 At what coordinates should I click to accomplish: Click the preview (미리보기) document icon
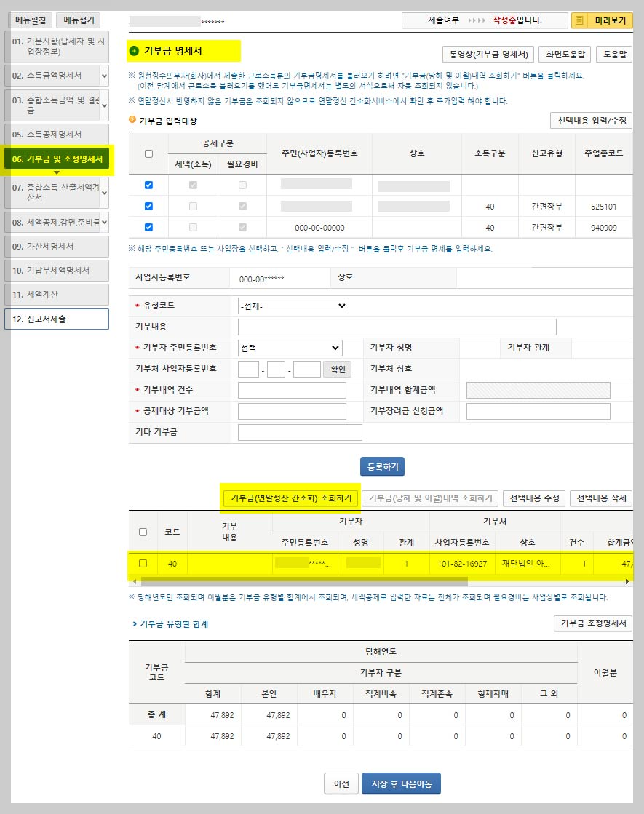pos(579,20)
